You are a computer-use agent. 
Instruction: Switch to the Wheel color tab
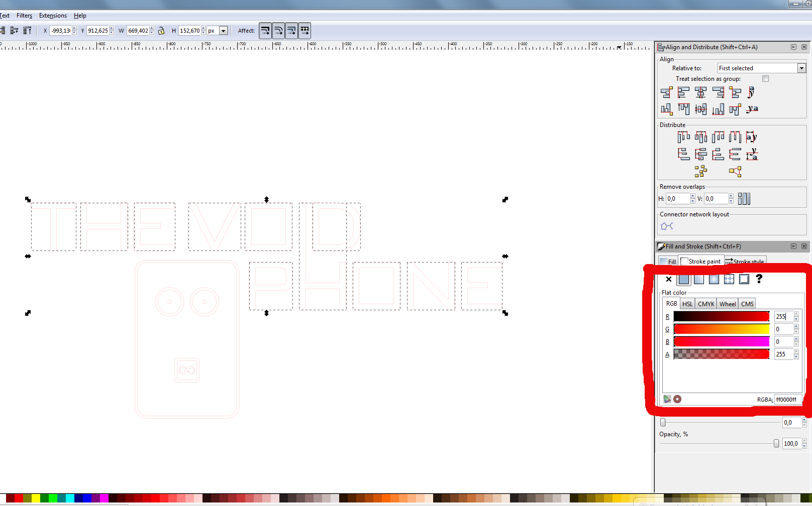728,304
